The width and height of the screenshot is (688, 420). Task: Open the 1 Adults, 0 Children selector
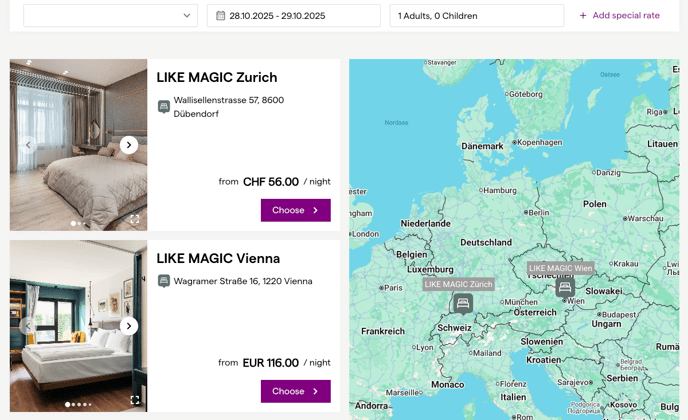click(x=476, y=16)
